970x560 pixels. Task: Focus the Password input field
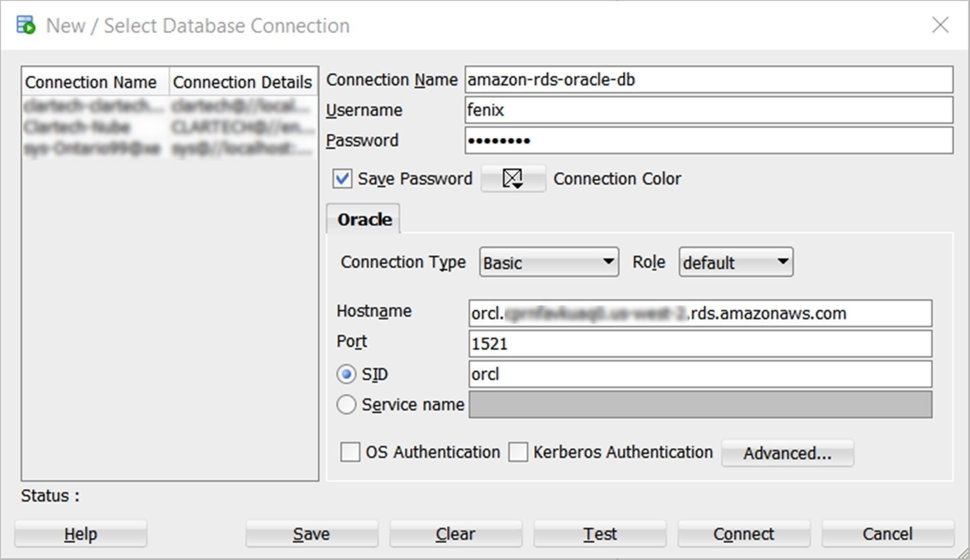tap(709, 140)
